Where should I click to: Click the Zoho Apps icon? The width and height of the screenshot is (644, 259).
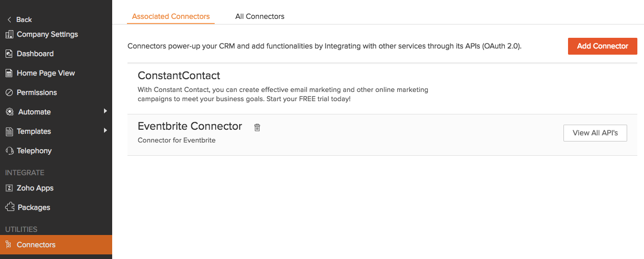(9, 188)
